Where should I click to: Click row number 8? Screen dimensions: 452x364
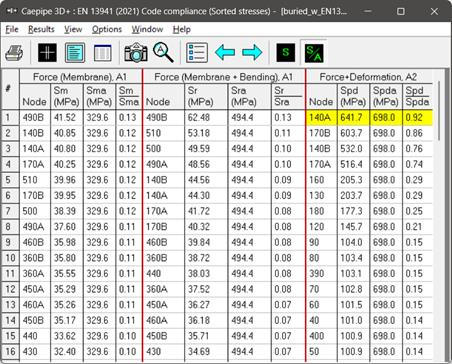click(x=10, y=227)
